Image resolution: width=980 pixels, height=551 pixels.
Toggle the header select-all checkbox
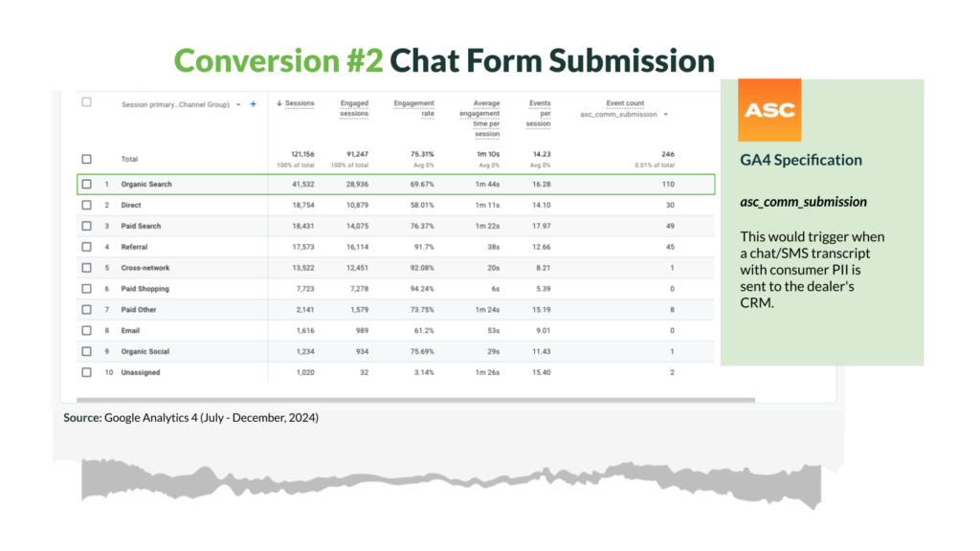pos(86,102)
